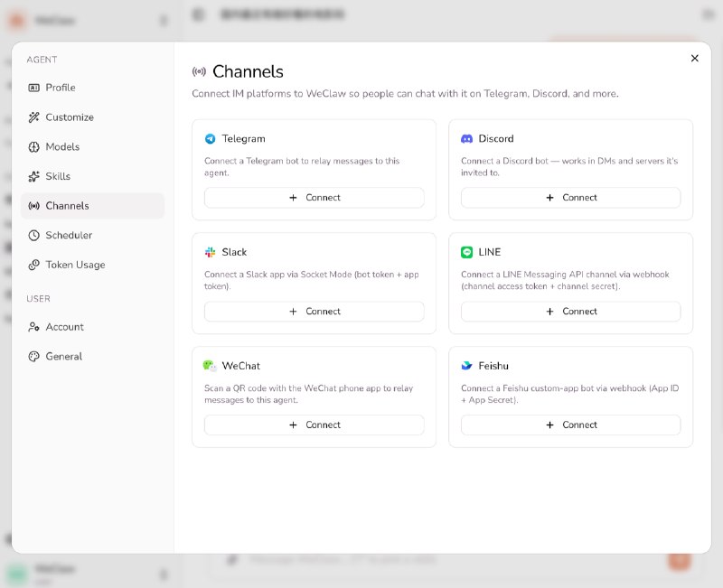Screen dimensions: 723x588
Task: Click the WeChat logo icon
Action: [210, 366]
